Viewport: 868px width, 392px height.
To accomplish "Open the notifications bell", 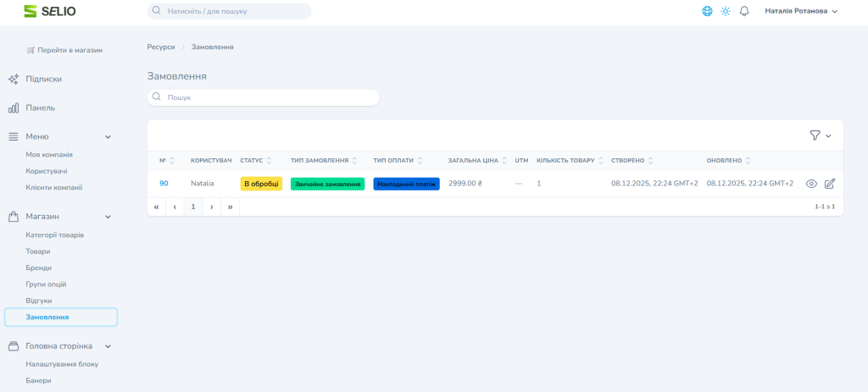I will (x=744, y=11).
